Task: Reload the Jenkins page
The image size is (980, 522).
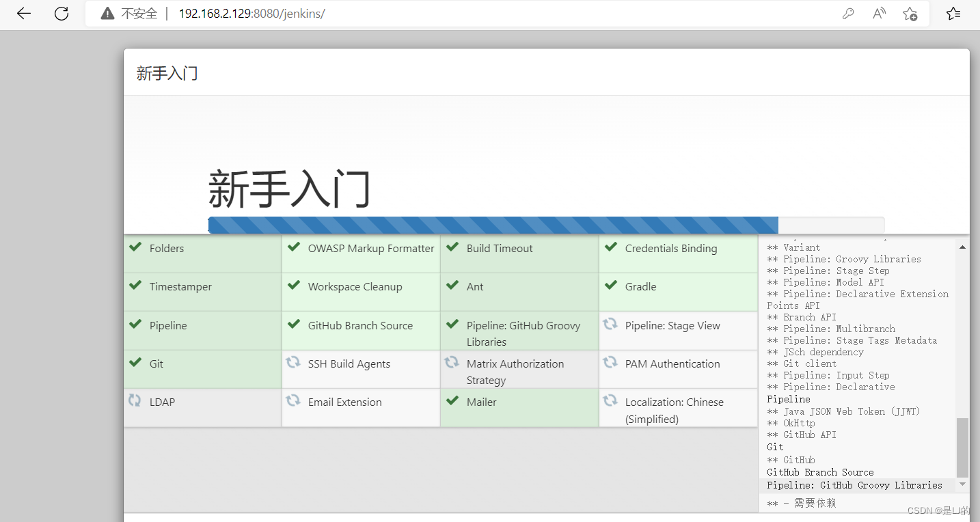Action: click(x=62, y=14)
